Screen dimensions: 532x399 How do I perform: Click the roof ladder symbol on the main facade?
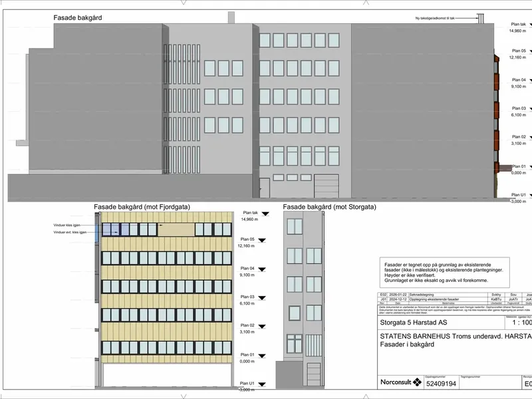480,19
